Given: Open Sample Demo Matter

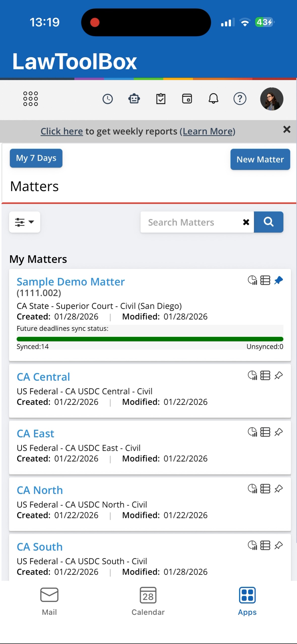Looking at the screenshot, I should [71, 282].
